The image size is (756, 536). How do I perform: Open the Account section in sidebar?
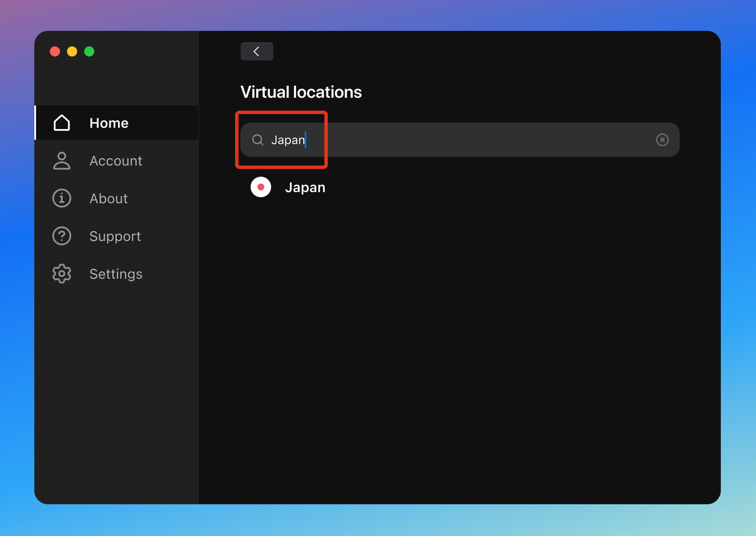tap(117, 161)
